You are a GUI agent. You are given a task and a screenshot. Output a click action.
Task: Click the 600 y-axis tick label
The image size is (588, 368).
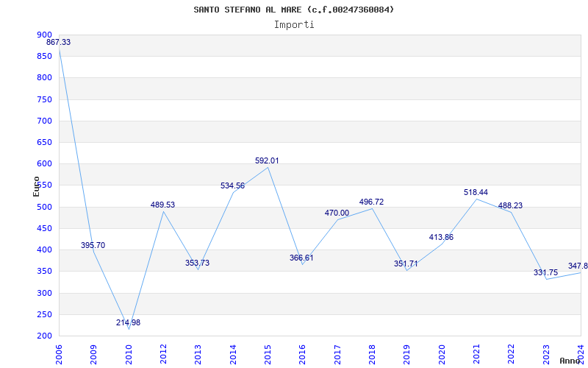click(x=44, y=163)
